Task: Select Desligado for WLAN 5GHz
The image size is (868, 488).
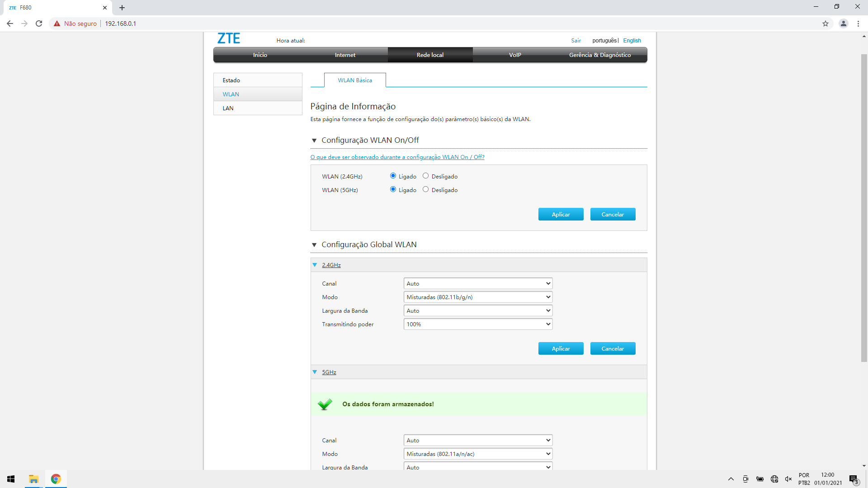Action: (425, 189)
